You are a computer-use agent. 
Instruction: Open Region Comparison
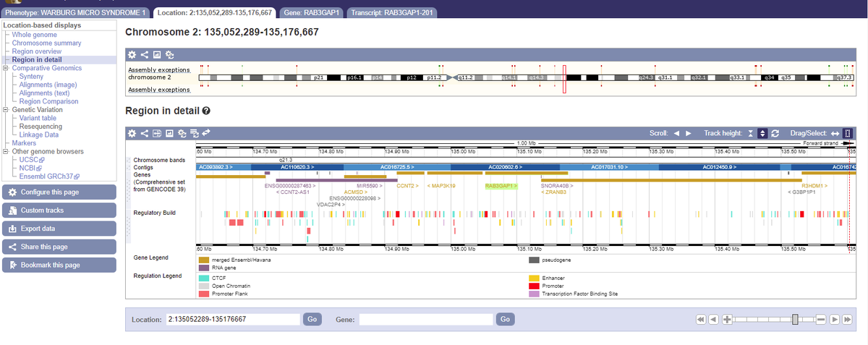point(48,101)
